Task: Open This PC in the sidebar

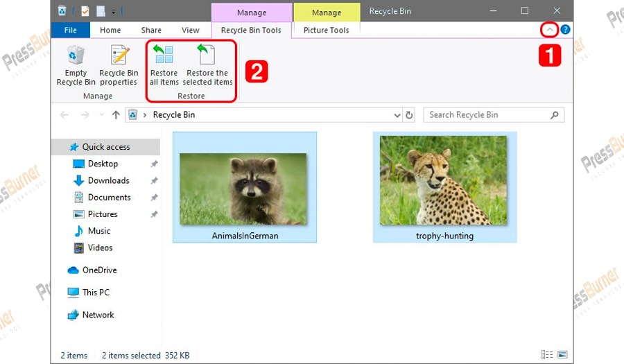Action: (x=96, y=293)
